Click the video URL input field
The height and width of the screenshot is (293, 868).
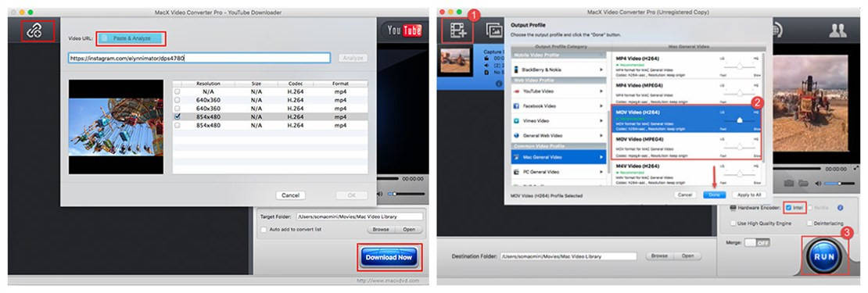[x=199, y=58]
